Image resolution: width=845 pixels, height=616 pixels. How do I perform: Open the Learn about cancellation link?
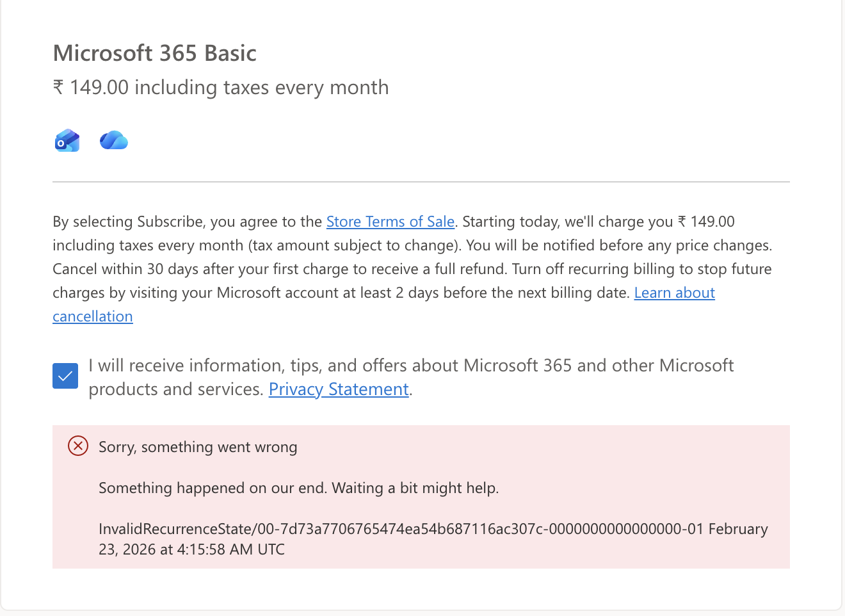[674, 293]
